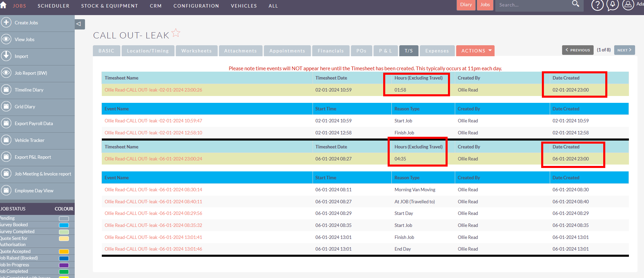
Task: Click the Survey Booked blue colour swatch
Action: pos(64,225)
